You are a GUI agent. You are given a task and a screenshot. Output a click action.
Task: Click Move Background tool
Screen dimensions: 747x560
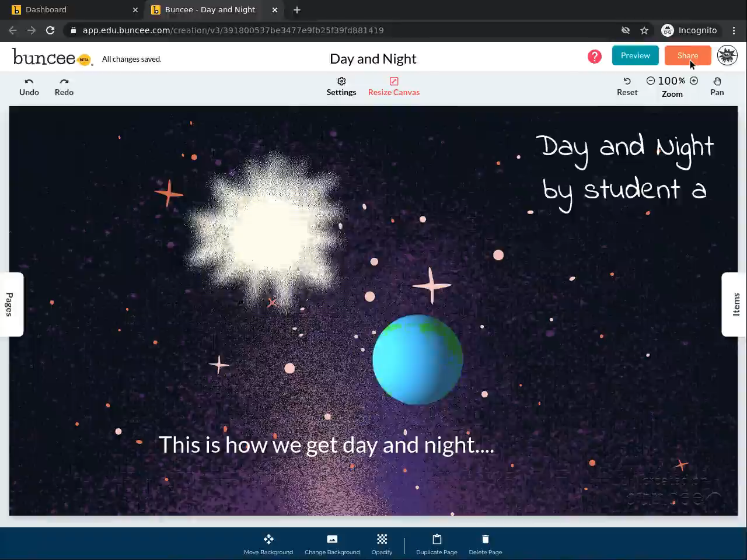click(268, 544)
